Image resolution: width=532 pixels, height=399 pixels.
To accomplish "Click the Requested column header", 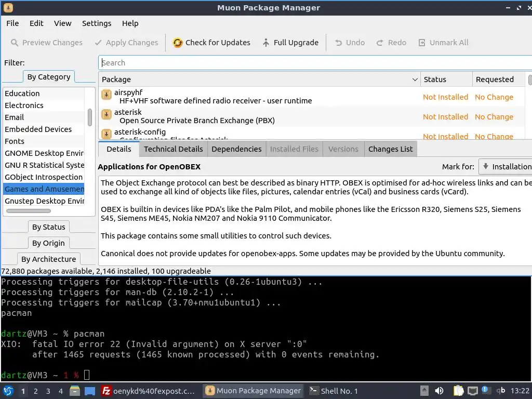I will [x=498, y=79].
